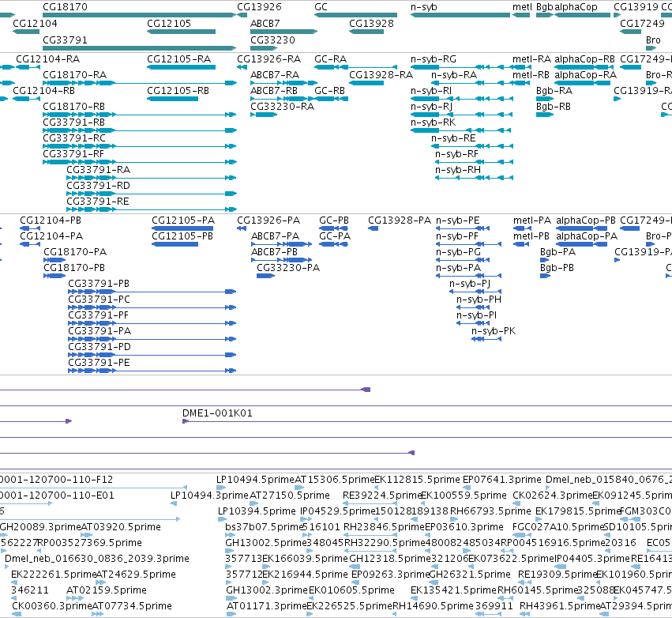Viewport: 672px width, 618px height.
Task: Click the CG18170-RA transcript label
Action: pos(74,75)
